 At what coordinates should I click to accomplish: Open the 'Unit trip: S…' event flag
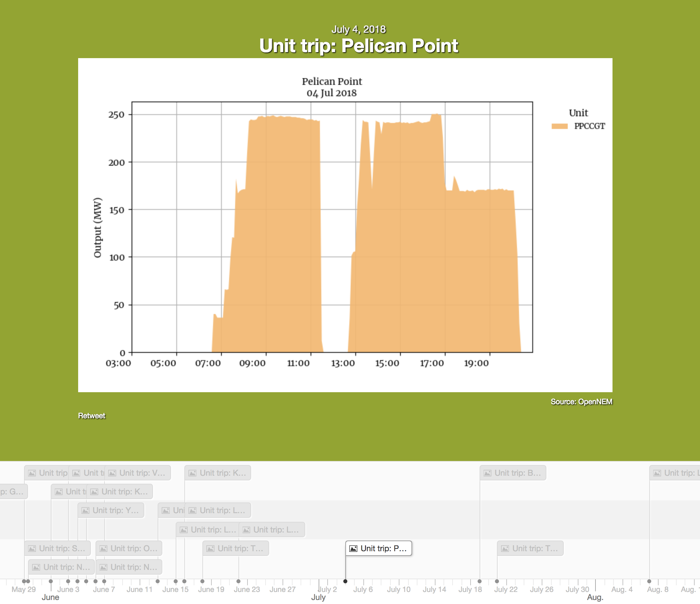click(62, 548)
